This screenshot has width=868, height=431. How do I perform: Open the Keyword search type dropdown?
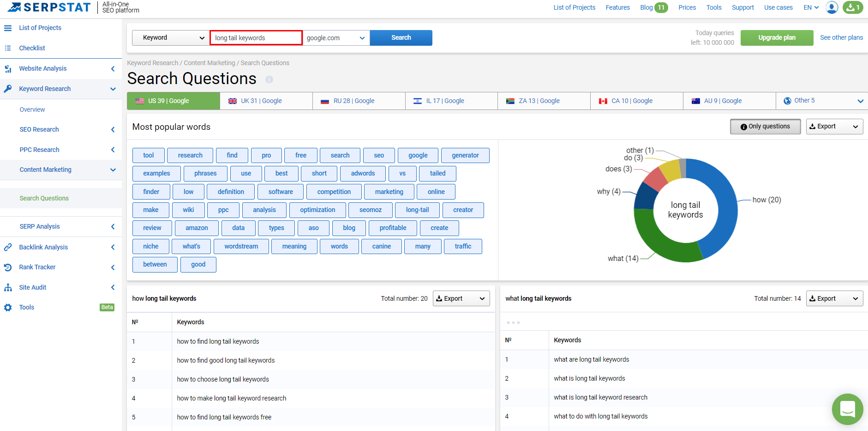(x=170, y=37)
